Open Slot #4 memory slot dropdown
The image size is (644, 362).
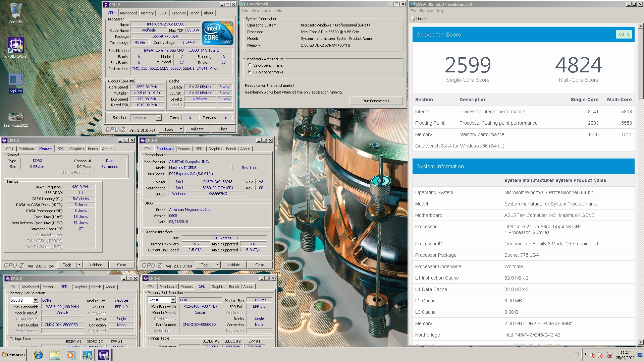(x=173, y=300)
